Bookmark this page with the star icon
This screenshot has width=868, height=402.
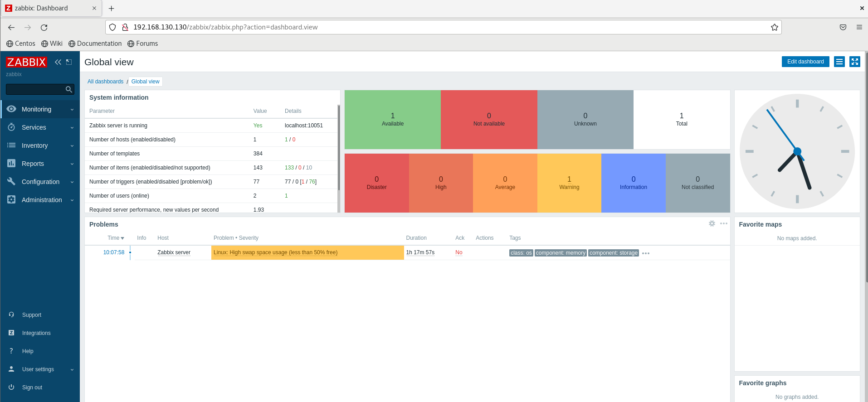[x=775, y=27]
